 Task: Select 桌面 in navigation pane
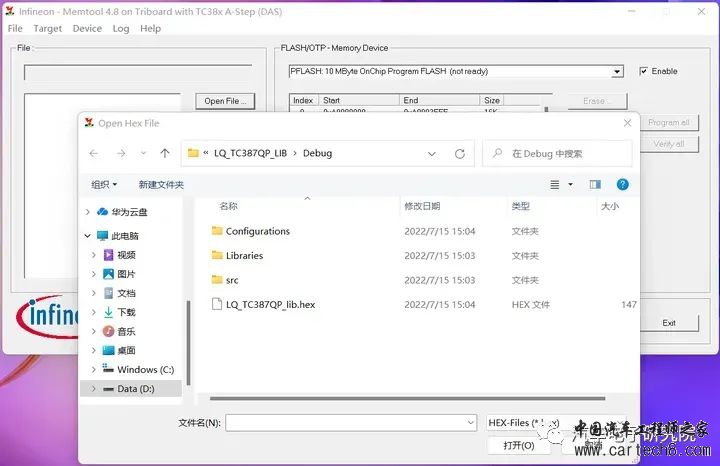[126, 350]
